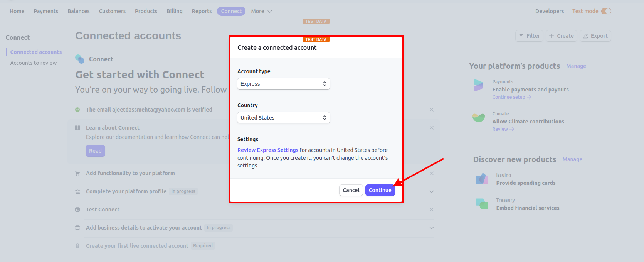Open the Payments tab

(46, 11)
